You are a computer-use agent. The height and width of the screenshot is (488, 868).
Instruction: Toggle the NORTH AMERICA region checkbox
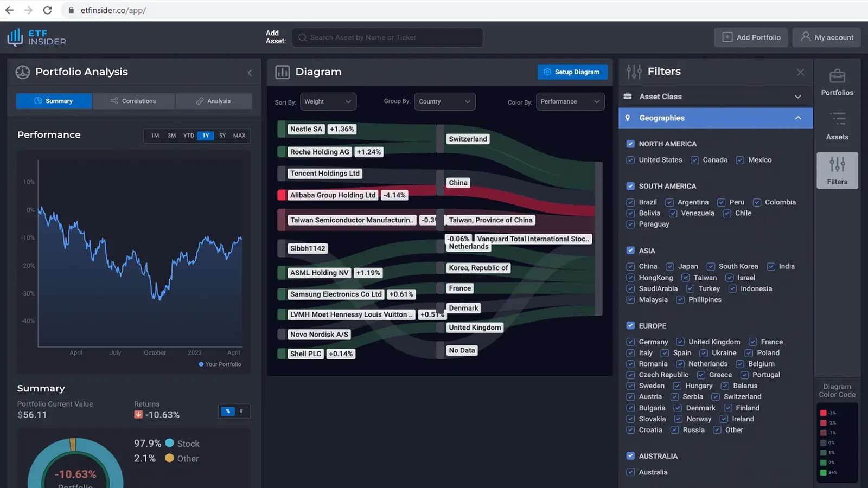coord(630,144)
